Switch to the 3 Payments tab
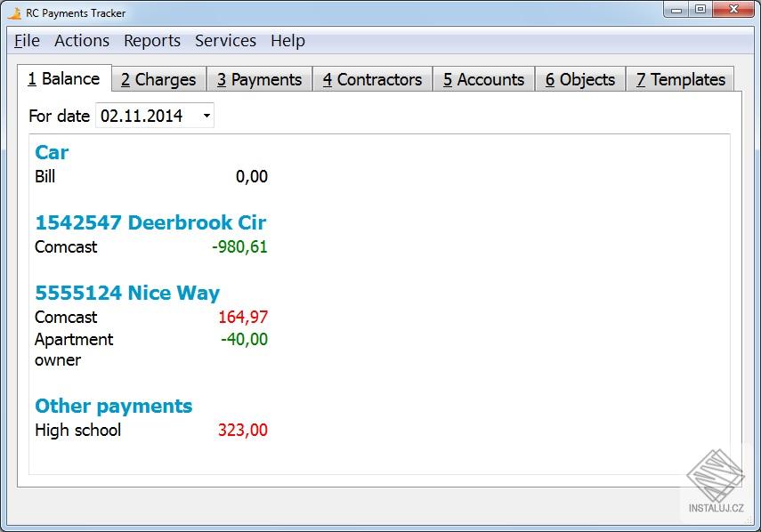 click(259, 79)
